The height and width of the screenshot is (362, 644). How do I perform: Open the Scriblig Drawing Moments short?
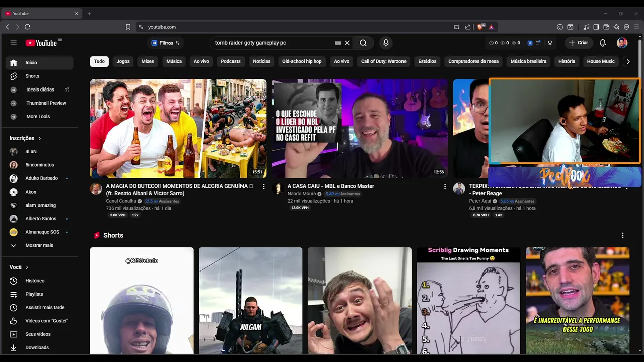(x=468, y=301)
